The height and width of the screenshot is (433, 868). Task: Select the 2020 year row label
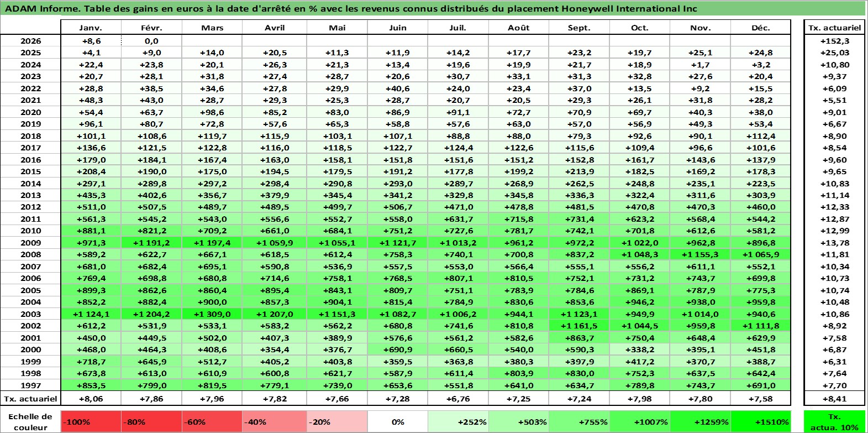30,112
